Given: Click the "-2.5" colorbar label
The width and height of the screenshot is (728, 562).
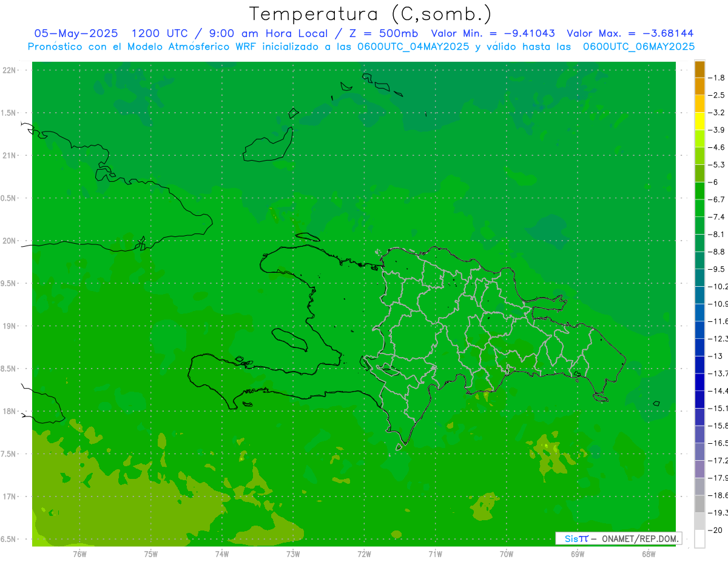Looking at the screenshot, I should [716, 95].
